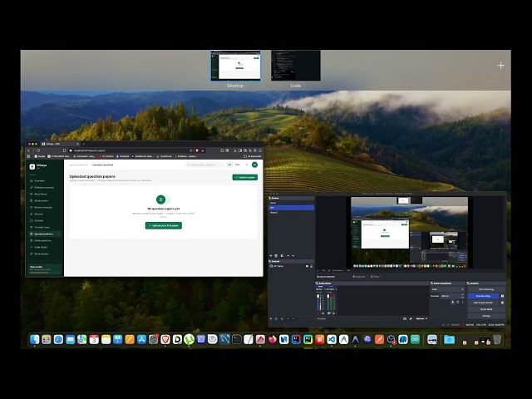Add a scene transition in OBS

coord(452,302)
